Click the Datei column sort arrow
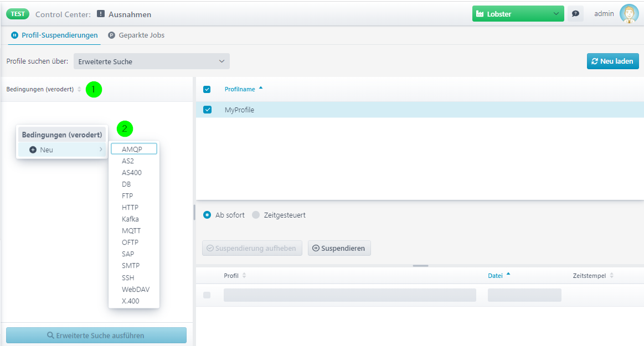The image size is (644, 346). pyautogui.click(x=508, y=275)
